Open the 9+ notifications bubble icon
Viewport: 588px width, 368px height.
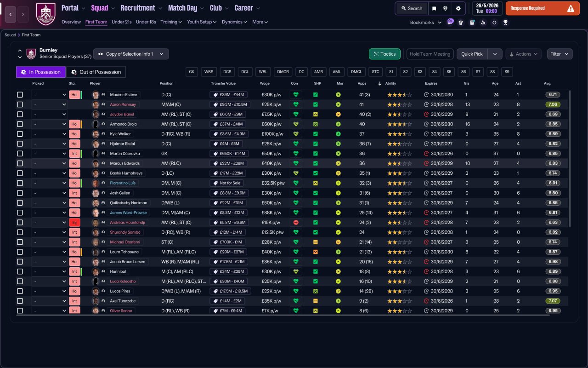pyautogui.click(x=451, y=22)
